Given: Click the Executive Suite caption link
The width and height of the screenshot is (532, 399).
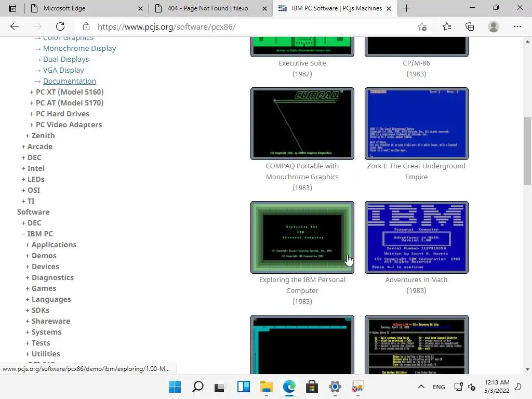Looking at the screenshot, I should (302, 63).
